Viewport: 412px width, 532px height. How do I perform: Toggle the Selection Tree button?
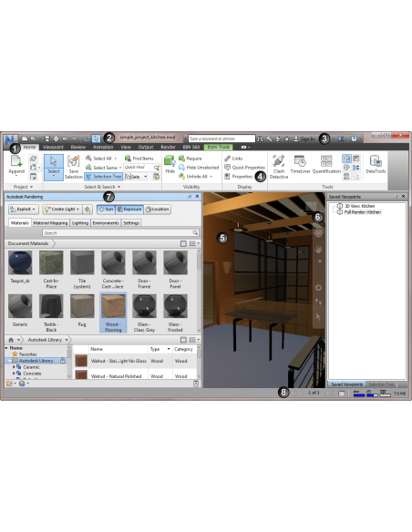103,177
